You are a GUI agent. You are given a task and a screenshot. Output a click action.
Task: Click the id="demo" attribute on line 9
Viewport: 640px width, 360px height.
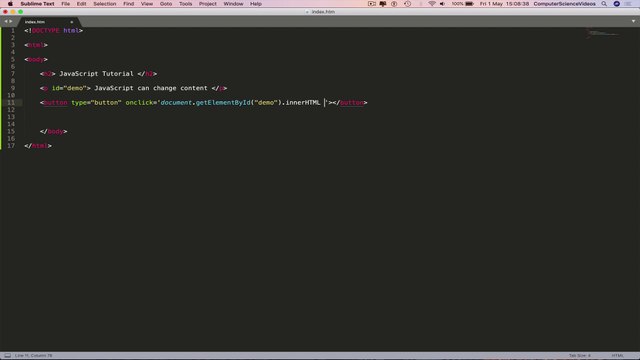[x=69, y=88]
